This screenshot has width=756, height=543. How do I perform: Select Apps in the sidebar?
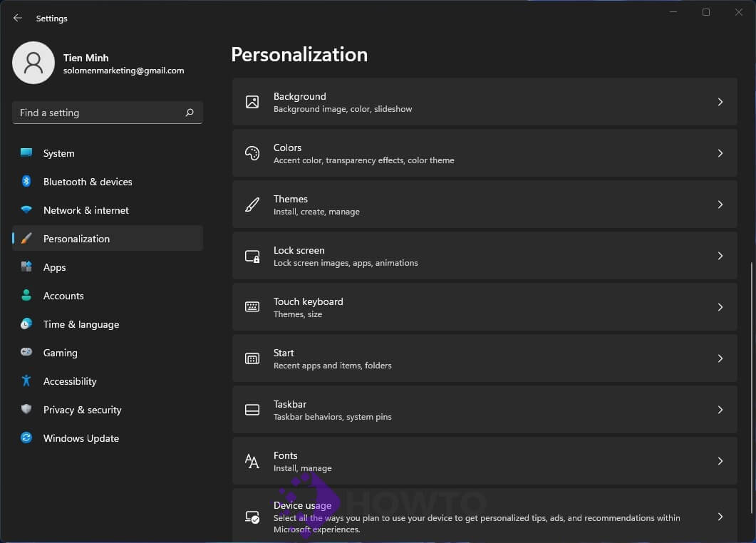54,267
